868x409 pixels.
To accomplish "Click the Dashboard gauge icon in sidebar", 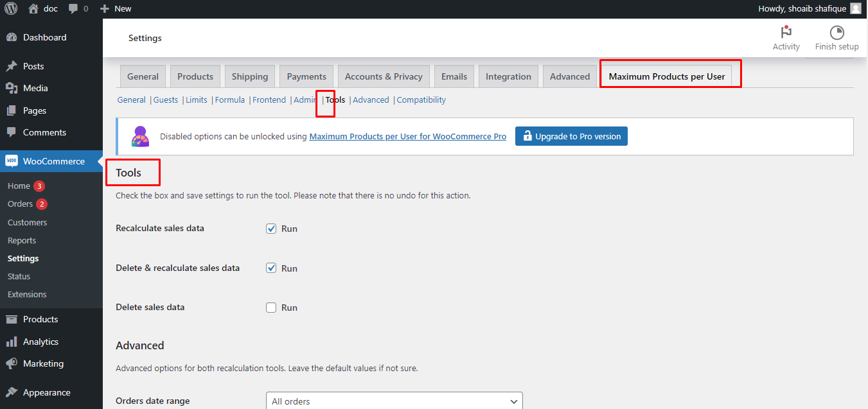I will point(12,37).
